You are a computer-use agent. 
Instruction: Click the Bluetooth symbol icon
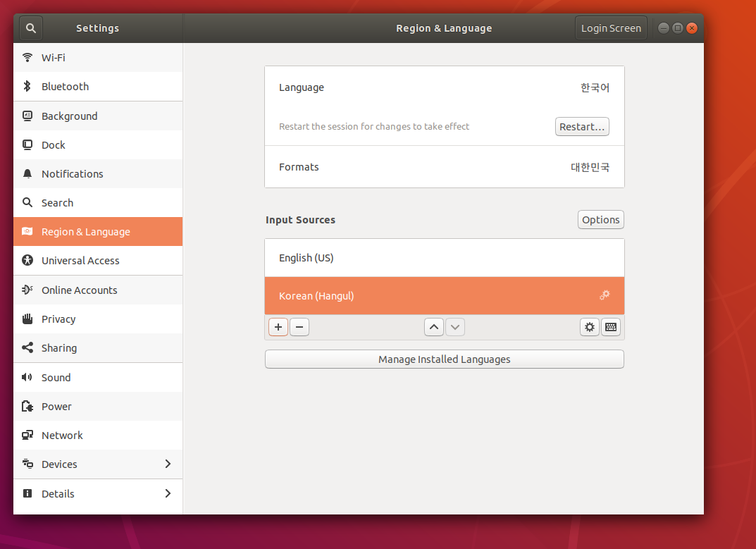coord(27,87)
